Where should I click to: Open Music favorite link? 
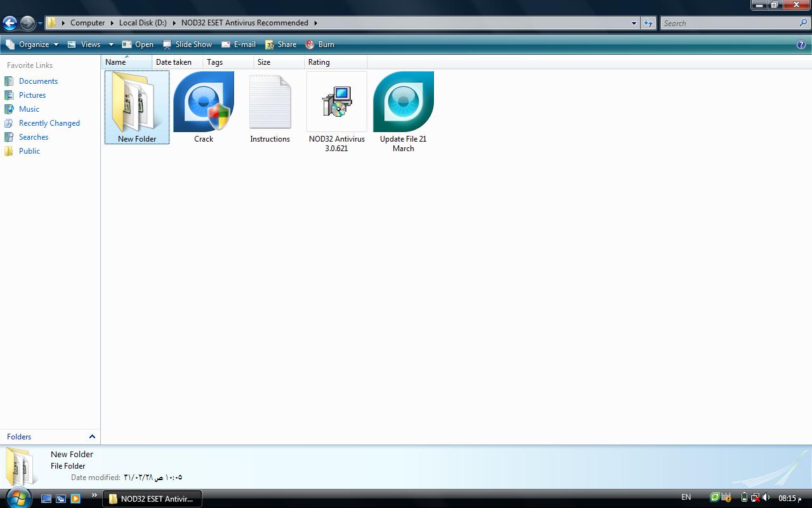click(x=29, y=109)
